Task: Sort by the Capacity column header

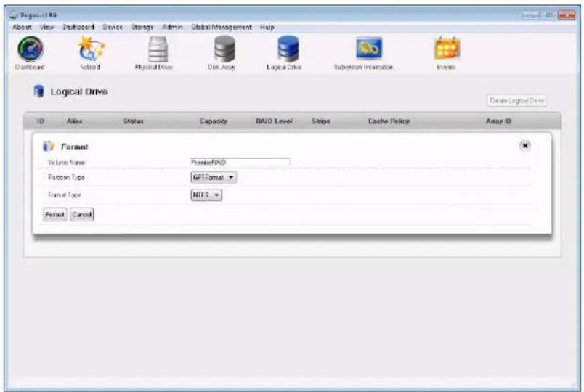Action: point(214,121)
